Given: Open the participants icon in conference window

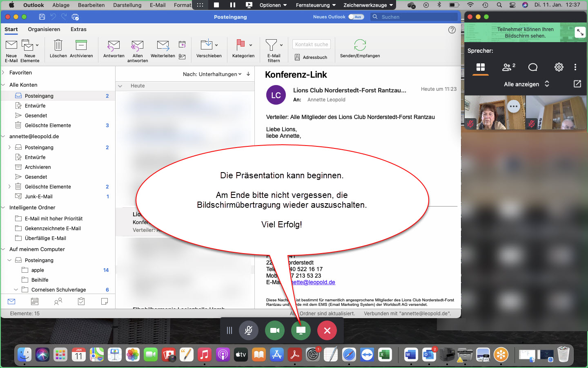Looking at the screenshot, I should (508, 67).
